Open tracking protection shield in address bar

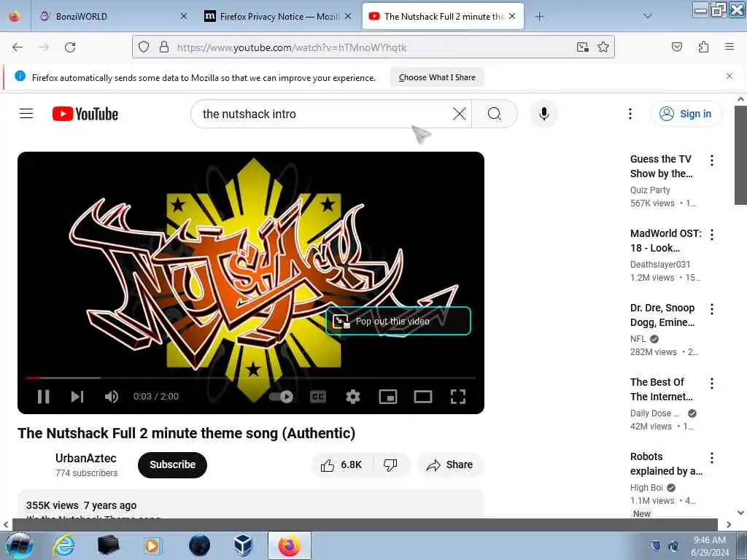144,47
